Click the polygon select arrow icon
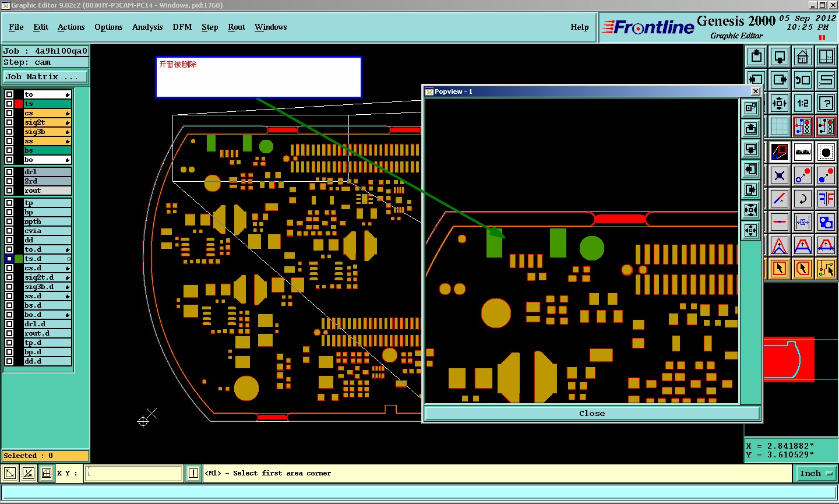Viewport: 839px width, 504px height. pos(803,269)
